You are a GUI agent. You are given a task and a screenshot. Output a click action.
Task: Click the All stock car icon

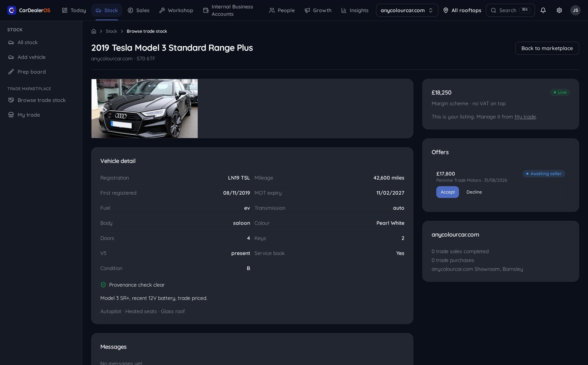(11, 42)
